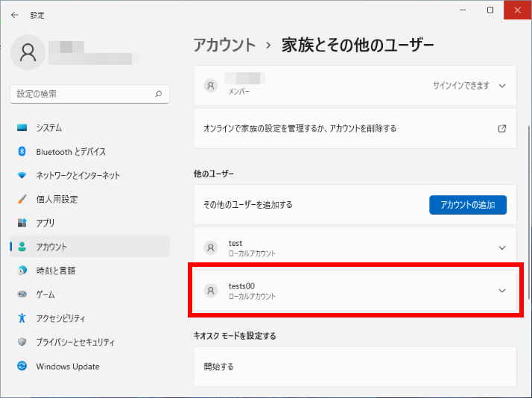Screen dimensions: 532x398
Task: Click キオスク モードを設定する heading
Action: click(235, 336)
